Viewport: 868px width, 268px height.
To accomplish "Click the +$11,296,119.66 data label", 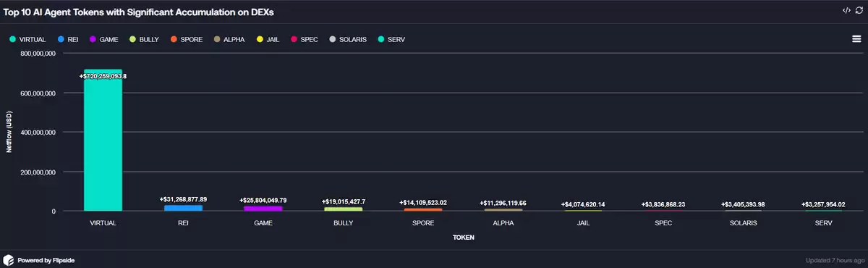I will tap(503, 204).
